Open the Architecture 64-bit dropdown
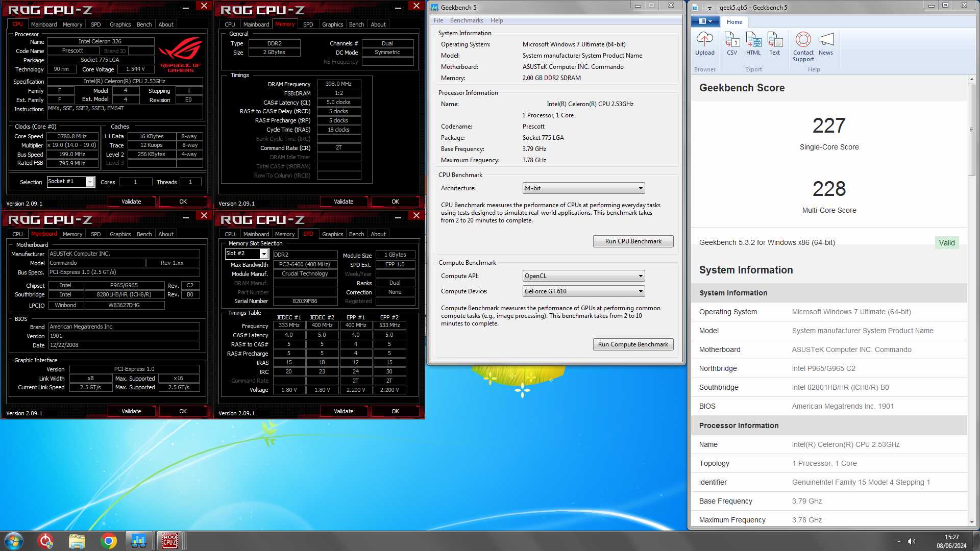This screenshot has width=980, height=551. 583,188
